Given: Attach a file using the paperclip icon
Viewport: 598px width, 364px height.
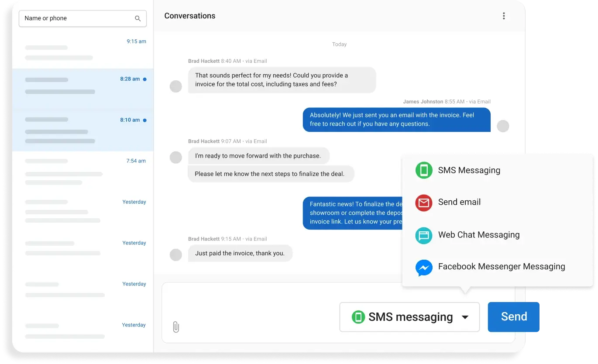Looking at the screenshot, I should [176, 326].
